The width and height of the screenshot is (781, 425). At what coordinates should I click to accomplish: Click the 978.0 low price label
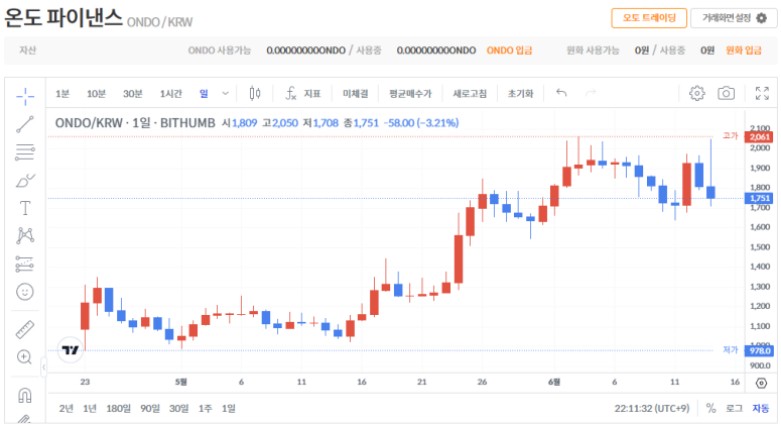(x=759, y=351)
